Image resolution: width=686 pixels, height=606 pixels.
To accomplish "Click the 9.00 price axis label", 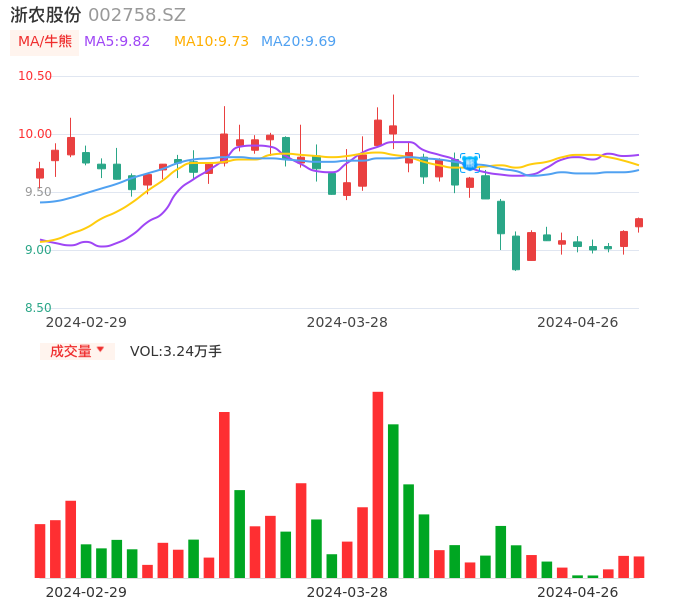I will [x=38, y=250].
